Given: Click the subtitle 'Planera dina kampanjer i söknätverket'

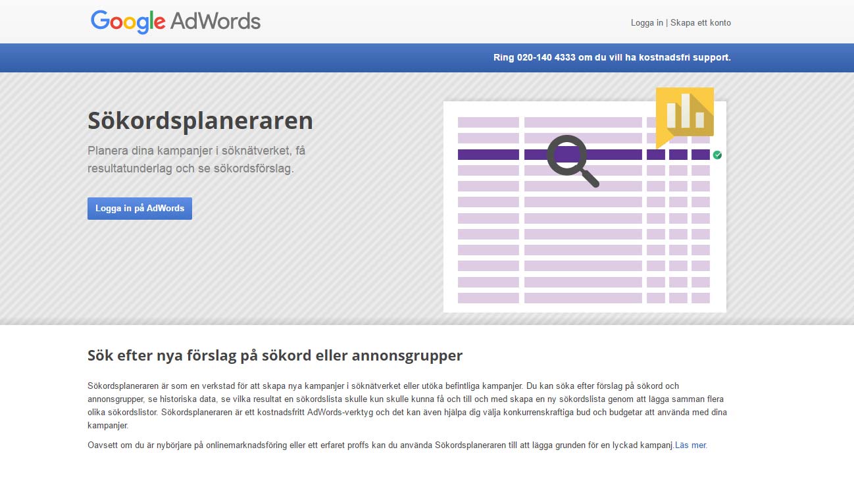Looking at the screenshot, I should pos(197,159).
